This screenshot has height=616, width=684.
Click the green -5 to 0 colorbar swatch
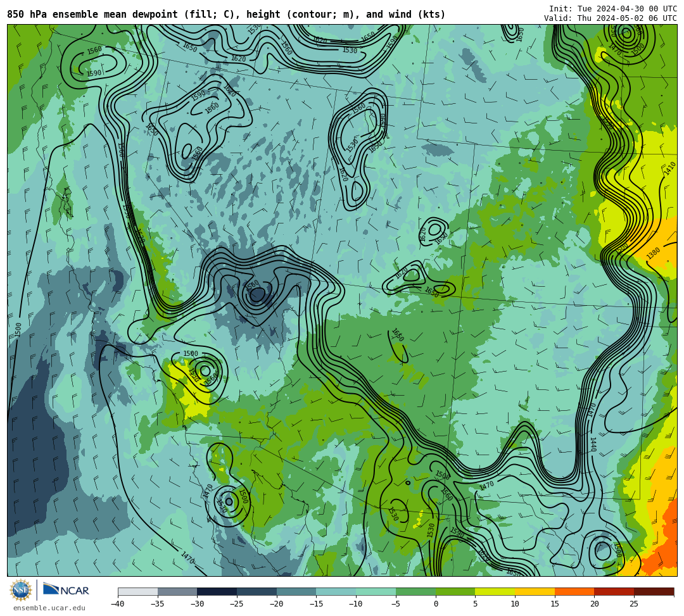tap(415, 591)
